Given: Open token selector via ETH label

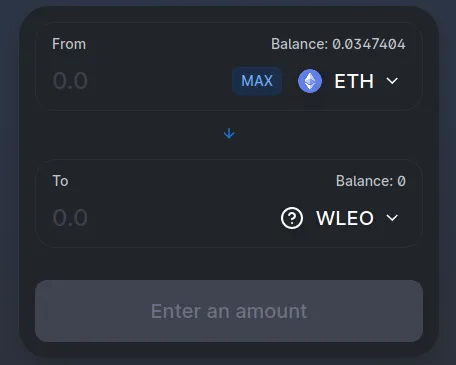Looking at the screenshot, I should tap(354, 81).
